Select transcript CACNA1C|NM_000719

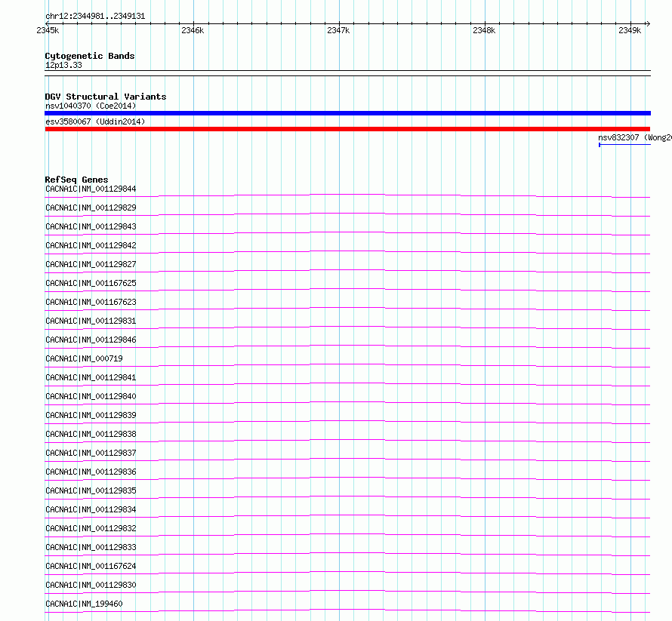tap(84, 358)
